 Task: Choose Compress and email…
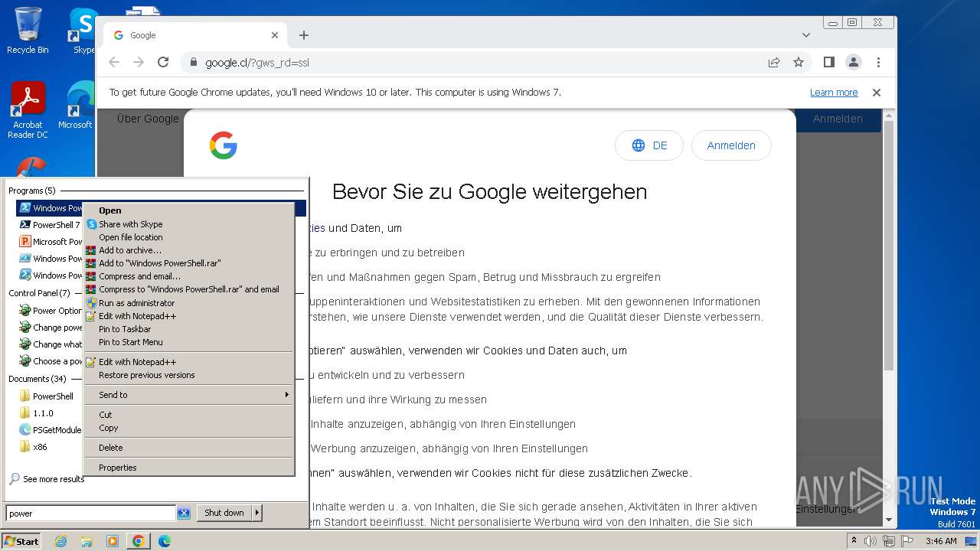click(188, 276)
